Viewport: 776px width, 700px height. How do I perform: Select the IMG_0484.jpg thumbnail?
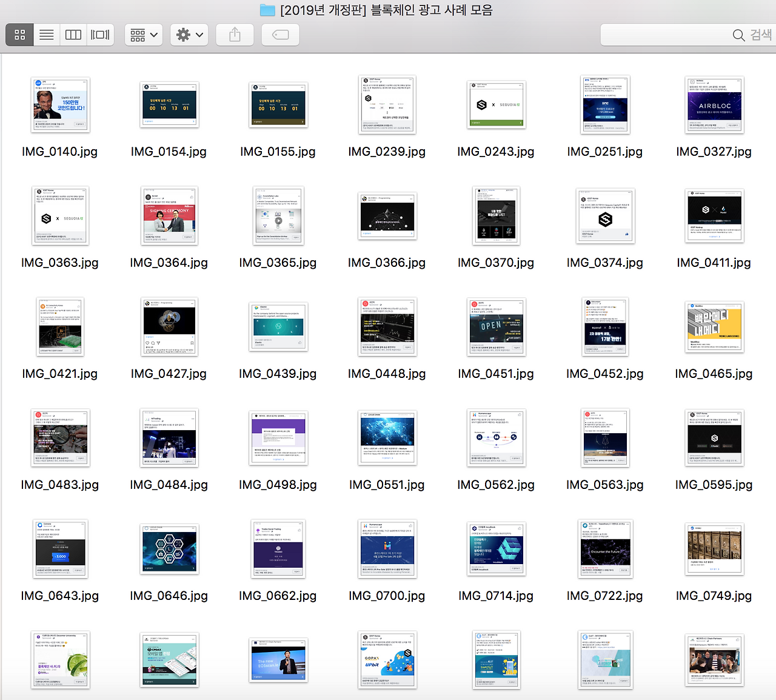click(x=169, y=437)
